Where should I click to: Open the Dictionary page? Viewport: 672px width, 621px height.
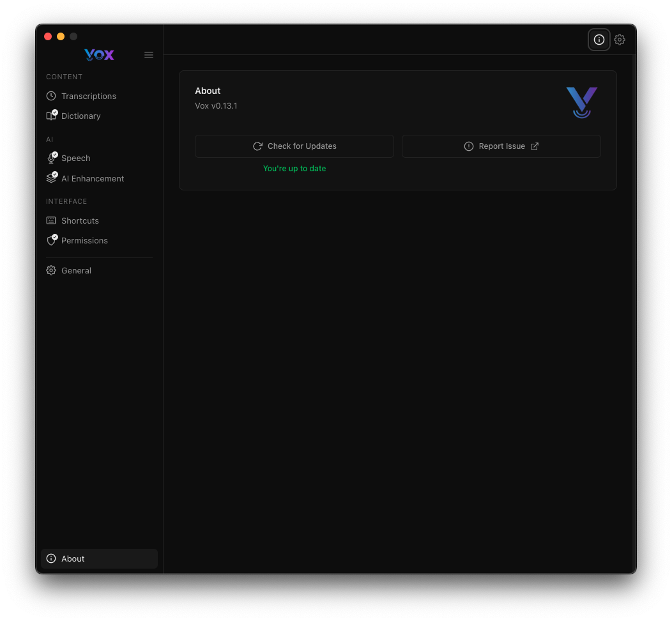coord(80,116)
